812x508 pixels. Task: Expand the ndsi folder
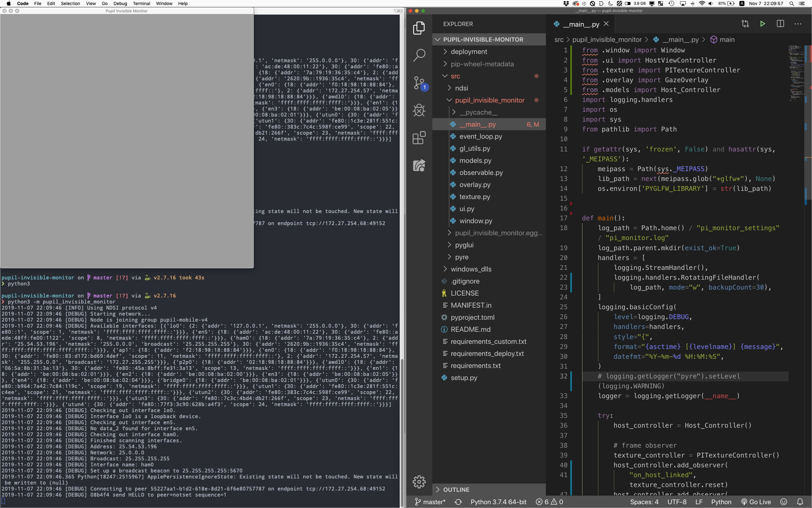pos(489,88)
